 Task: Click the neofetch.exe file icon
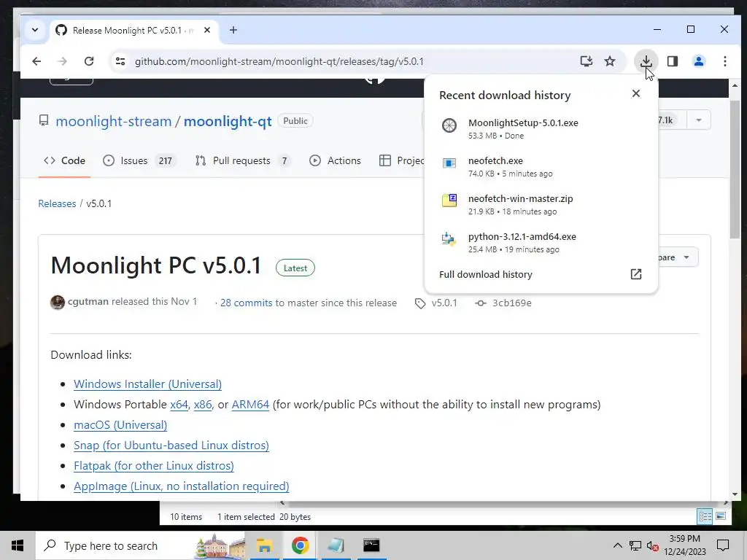click(449, 163)
